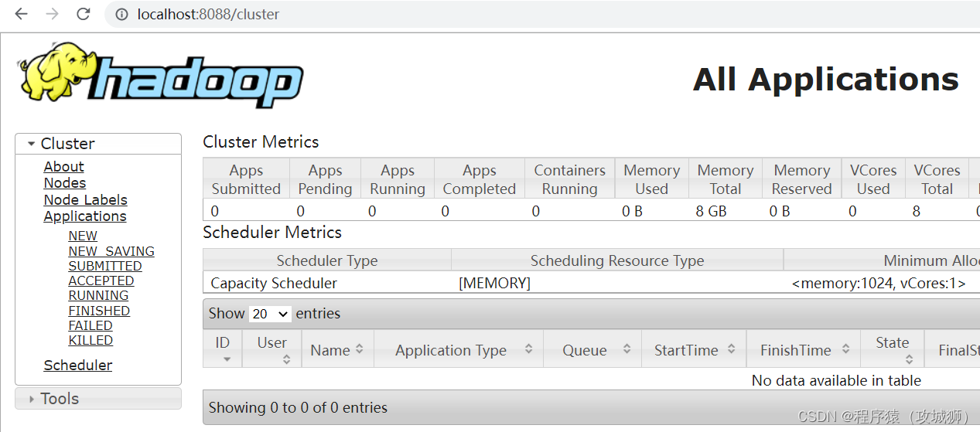
Task: Filter applications by SUBMITTED state
Action: tap(105, 266)
